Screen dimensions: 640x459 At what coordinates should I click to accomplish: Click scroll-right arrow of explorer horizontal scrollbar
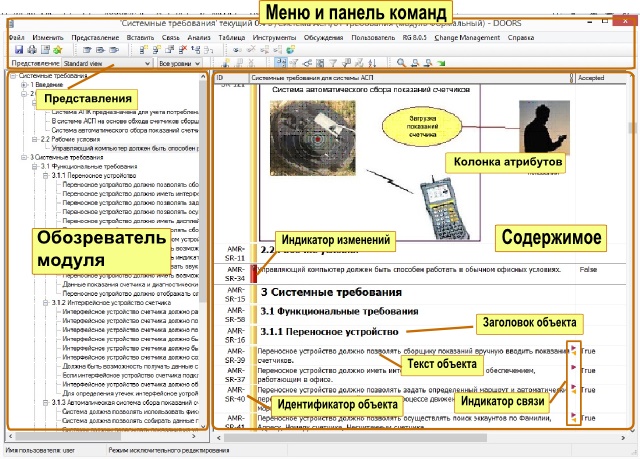[x=194, y=437]
